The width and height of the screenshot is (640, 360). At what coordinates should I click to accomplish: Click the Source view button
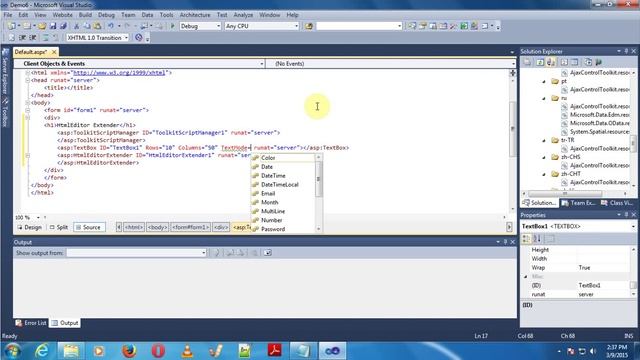pyautogui.click(x=88, y=227)
